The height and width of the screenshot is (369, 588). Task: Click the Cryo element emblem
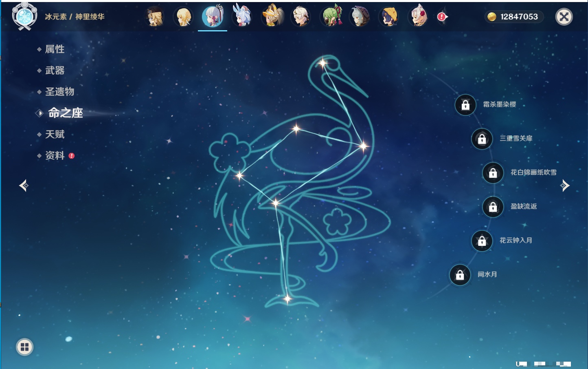click(24, 16)
